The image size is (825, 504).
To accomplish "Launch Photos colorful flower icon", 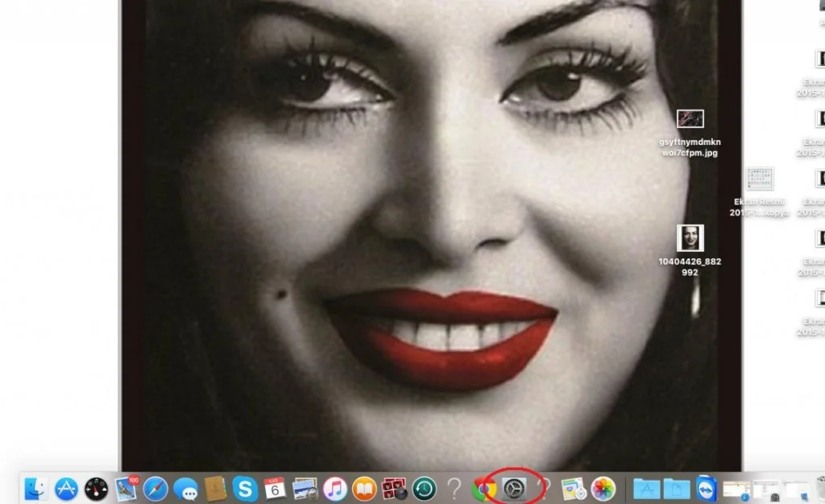I will coord(603,489).
